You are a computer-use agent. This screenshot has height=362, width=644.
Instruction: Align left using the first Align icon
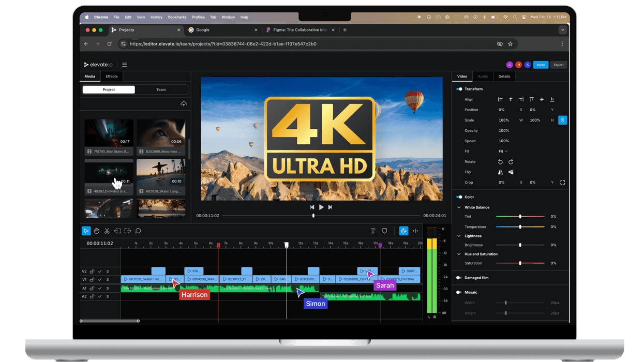500,99
